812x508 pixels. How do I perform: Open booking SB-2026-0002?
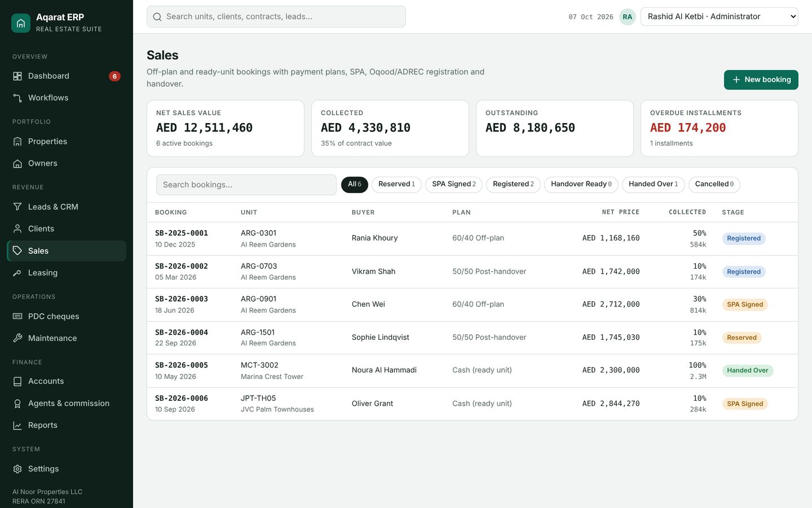pyautogui.click(x=182, y=266)
